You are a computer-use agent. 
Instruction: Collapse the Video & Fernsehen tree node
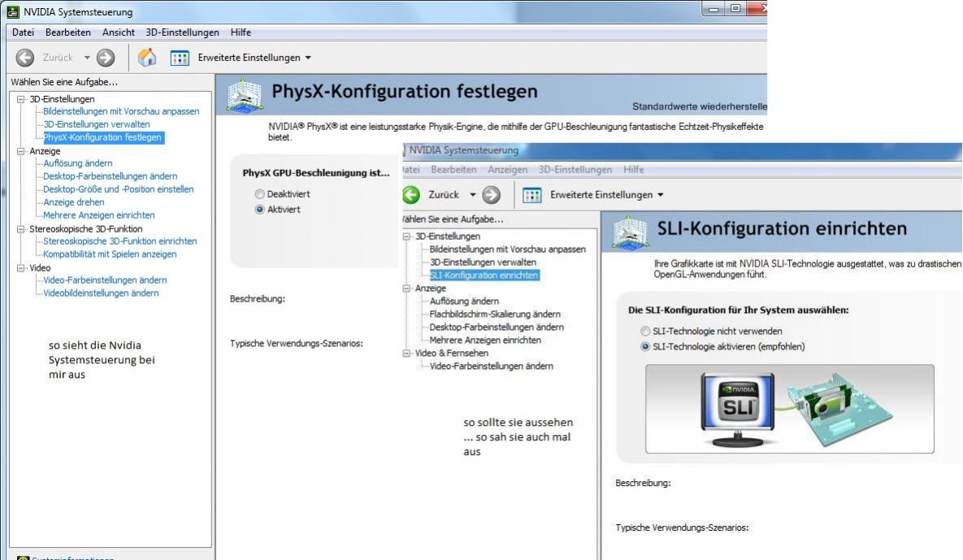[406, 353]
